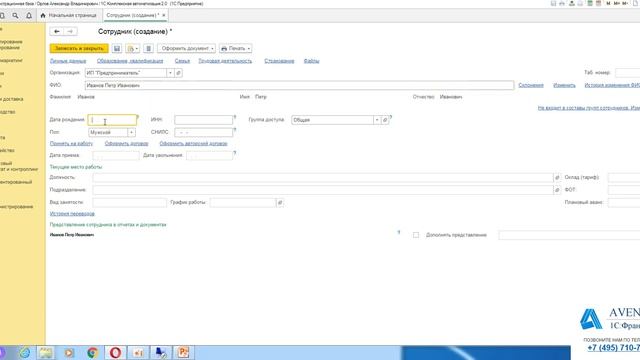
Task: Click into the ФИО input field
Action: point(299,85)
